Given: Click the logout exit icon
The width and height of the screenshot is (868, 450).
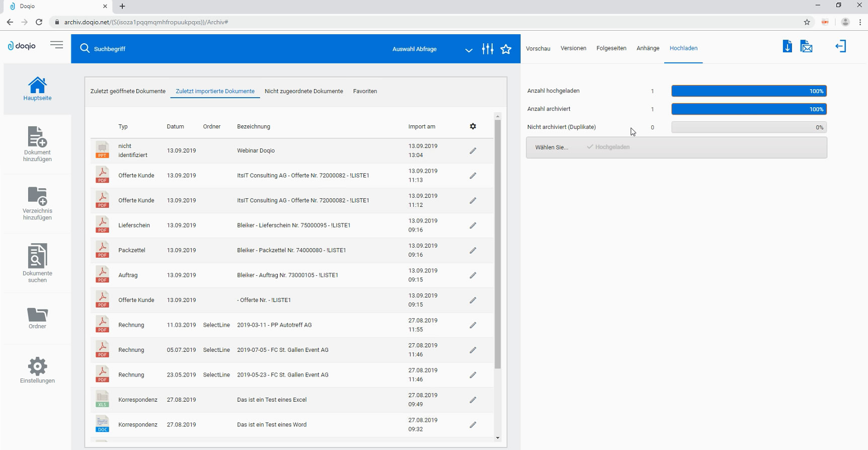Looking at the screenshot, I should pos(841,46).
